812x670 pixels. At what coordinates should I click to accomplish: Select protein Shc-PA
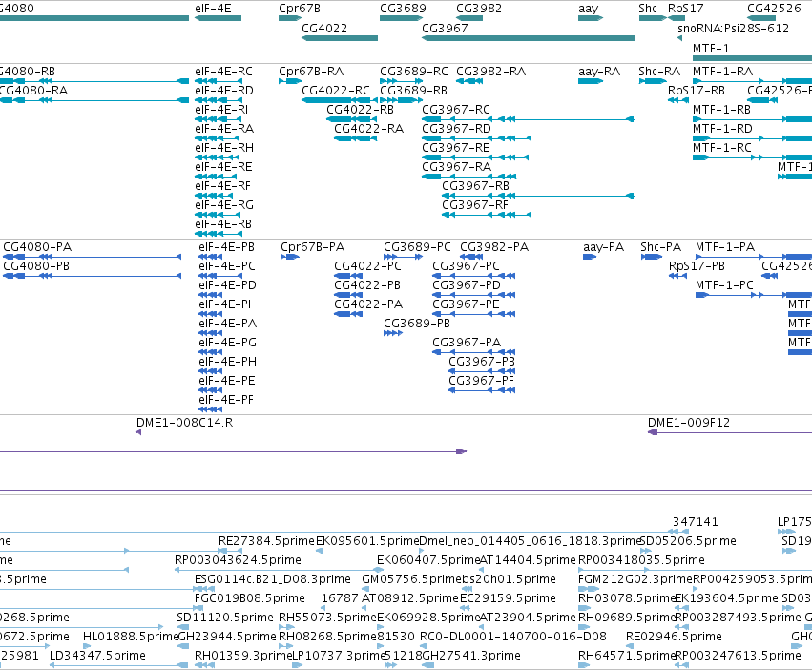(652, 257)
